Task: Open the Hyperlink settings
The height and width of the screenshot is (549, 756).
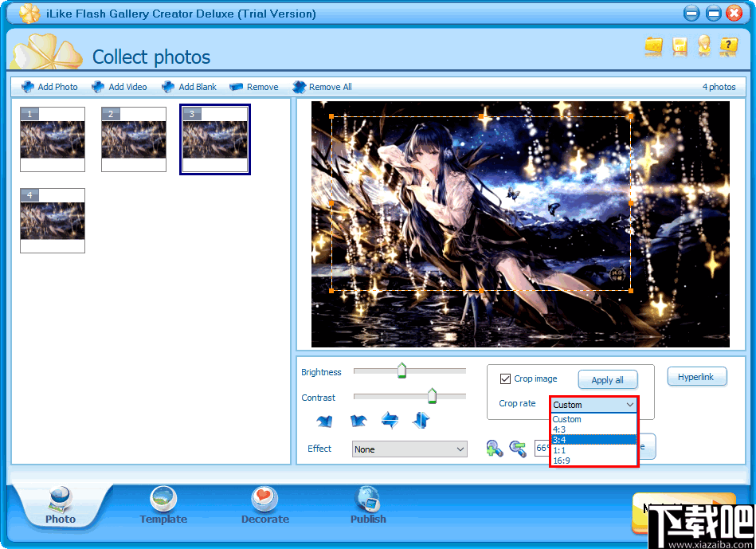Action: [697, 376]
